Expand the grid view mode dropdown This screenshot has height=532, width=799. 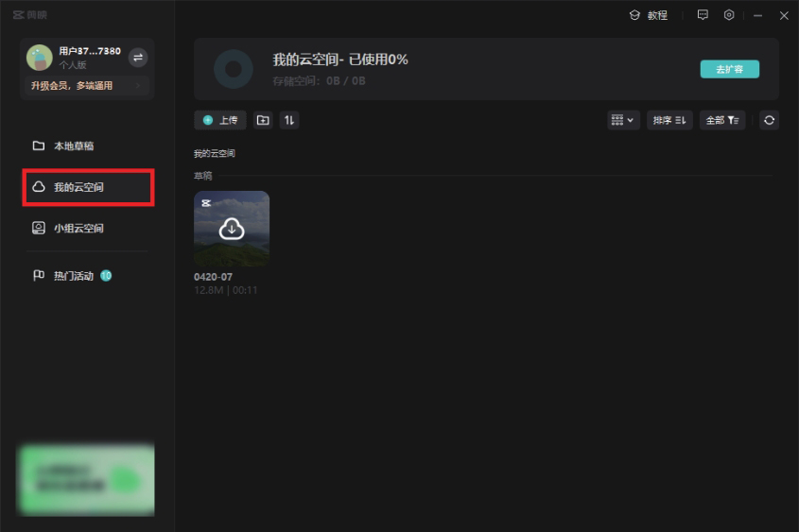(x=623, y=120)
